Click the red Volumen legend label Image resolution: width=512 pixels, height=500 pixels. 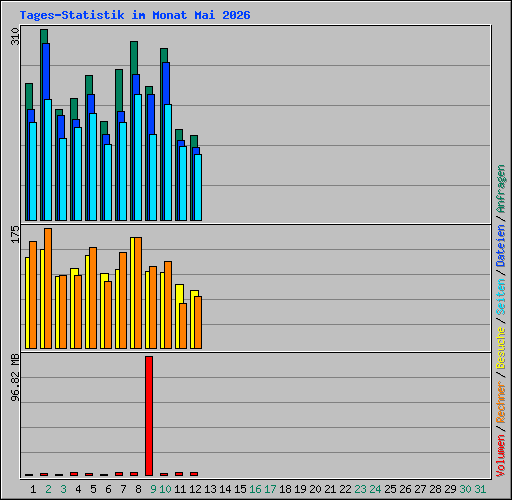[x=501, y=456]
